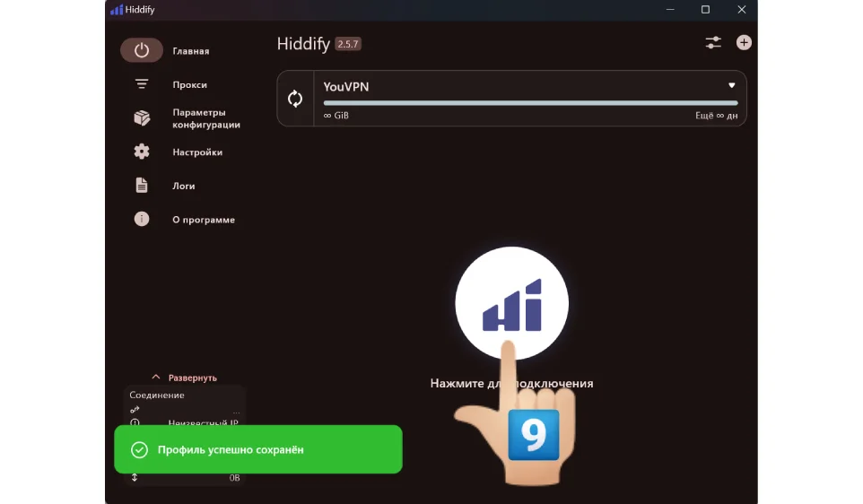The width and height of the screenshot is (863, 504).
Task: Add a new profile with the plus icon
Action: (x=744, y=42)
